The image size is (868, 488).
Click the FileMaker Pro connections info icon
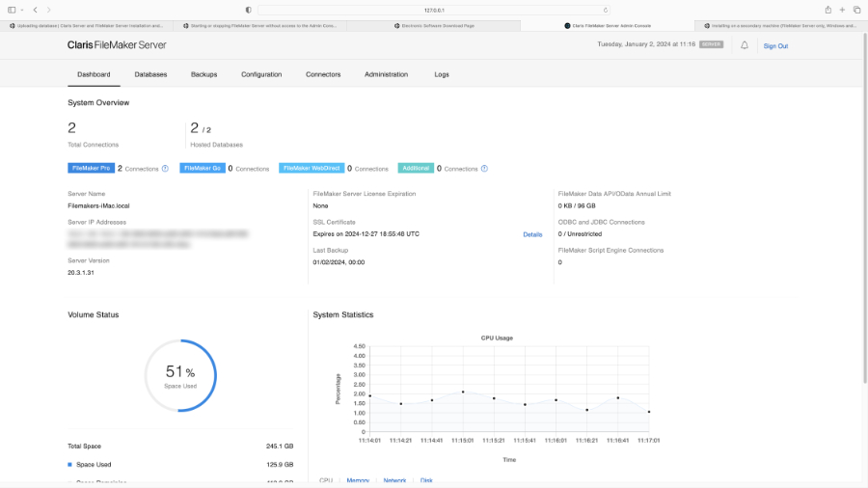tap(165, 168)
